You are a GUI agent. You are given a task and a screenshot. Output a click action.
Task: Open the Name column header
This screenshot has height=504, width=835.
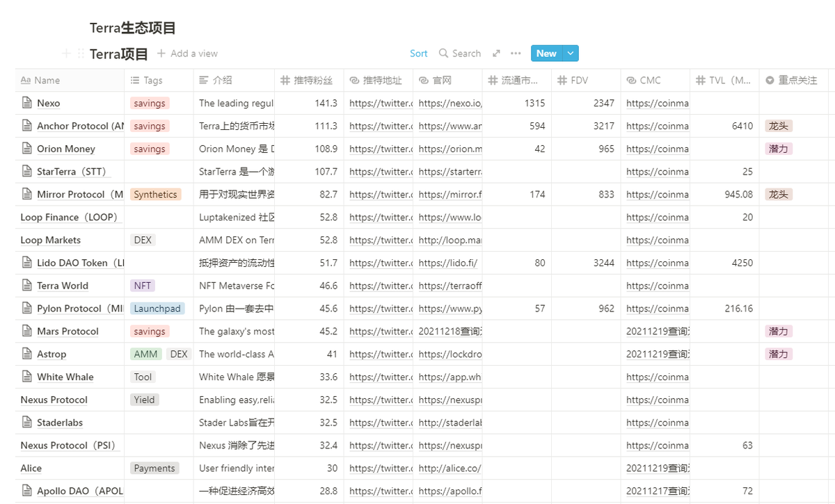point(70,80)
